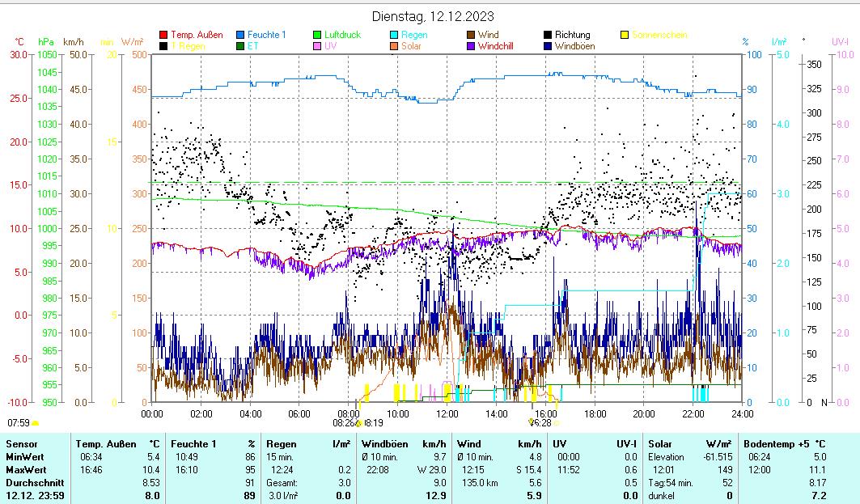Click the purple Windchill legend square

(x=471, y=46)
